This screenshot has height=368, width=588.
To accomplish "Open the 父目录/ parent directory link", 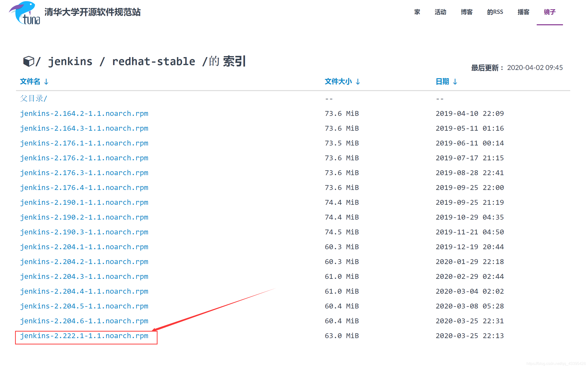I will (34, 98).
